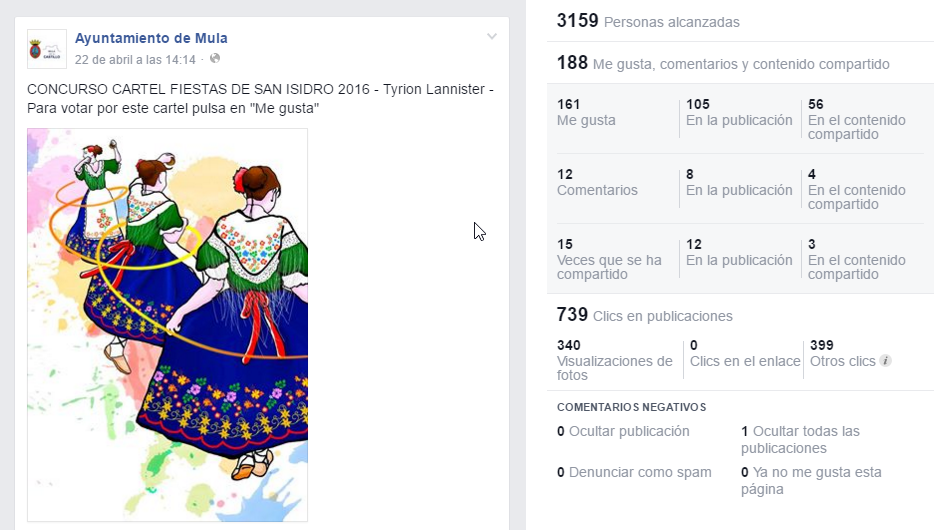937x530 pixels.
Task: Click the 340 Visualizaciones de fotos stat
Action: [x=614, y=360]
